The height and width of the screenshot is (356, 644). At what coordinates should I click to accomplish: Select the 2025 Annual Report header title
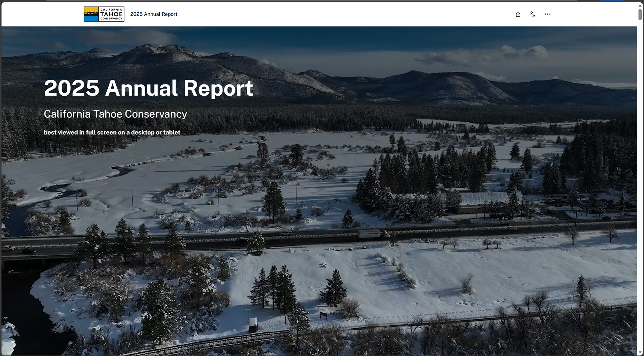coord(154,14)
